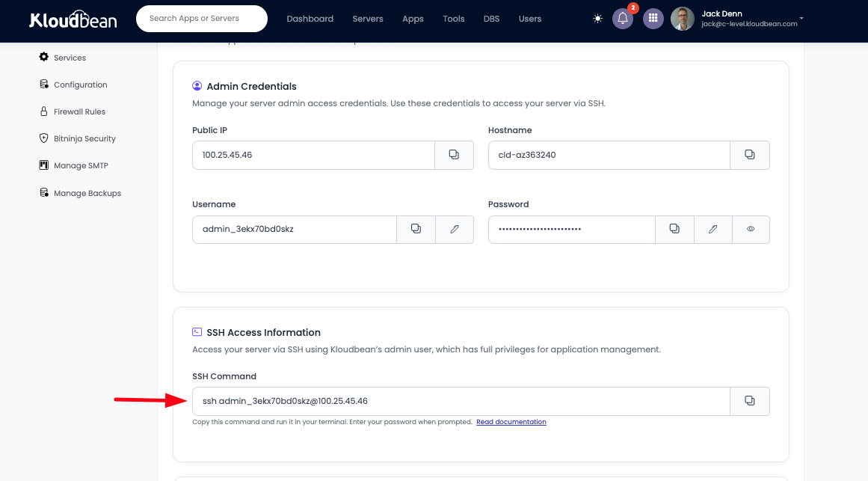Image resolution: width=868 pixels, height=481 pixels.
Task: Open the Servers menu
Action: click(368, 19)
